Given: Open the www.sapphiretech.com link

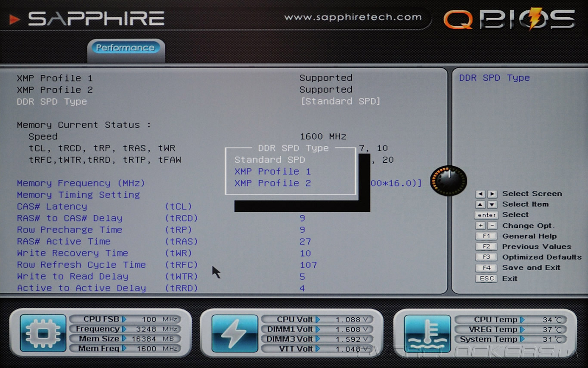Looking at the screenshot, I should tap(353, 18).
